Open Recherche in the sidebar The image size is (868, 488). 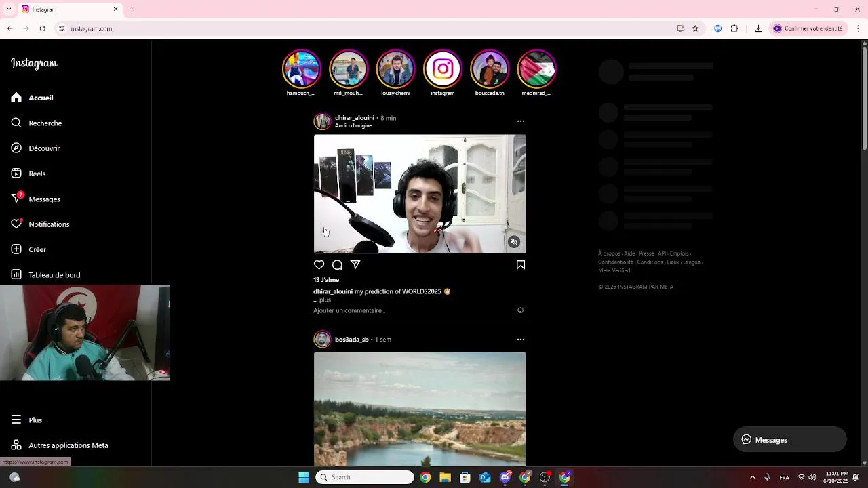(x=36, y=123)
